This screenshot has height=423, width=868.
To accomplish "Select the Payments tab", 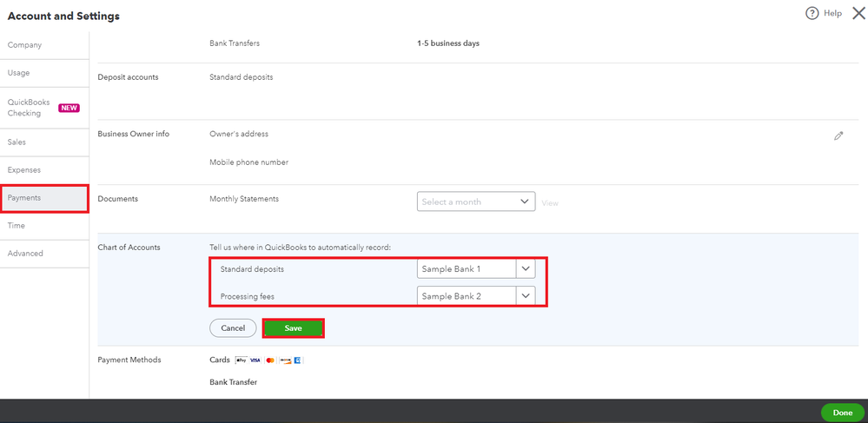I will click(x=44, y=198).
